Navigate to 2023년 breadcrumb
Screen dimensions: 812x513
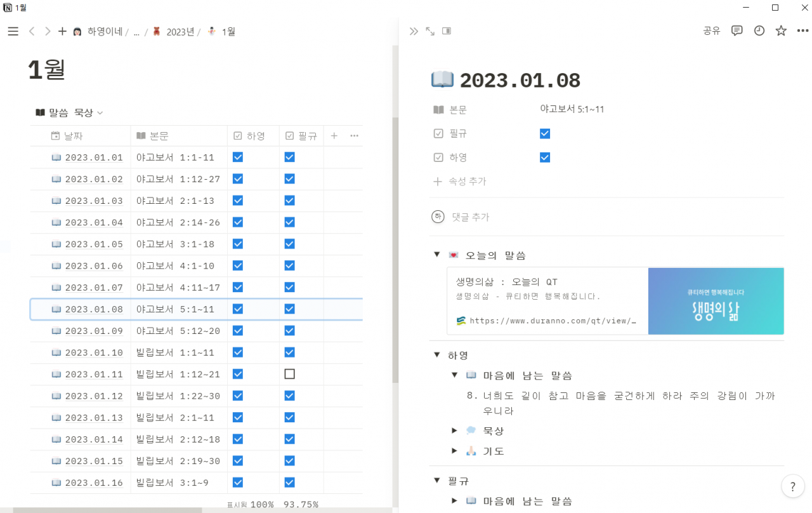click(173, 31)
